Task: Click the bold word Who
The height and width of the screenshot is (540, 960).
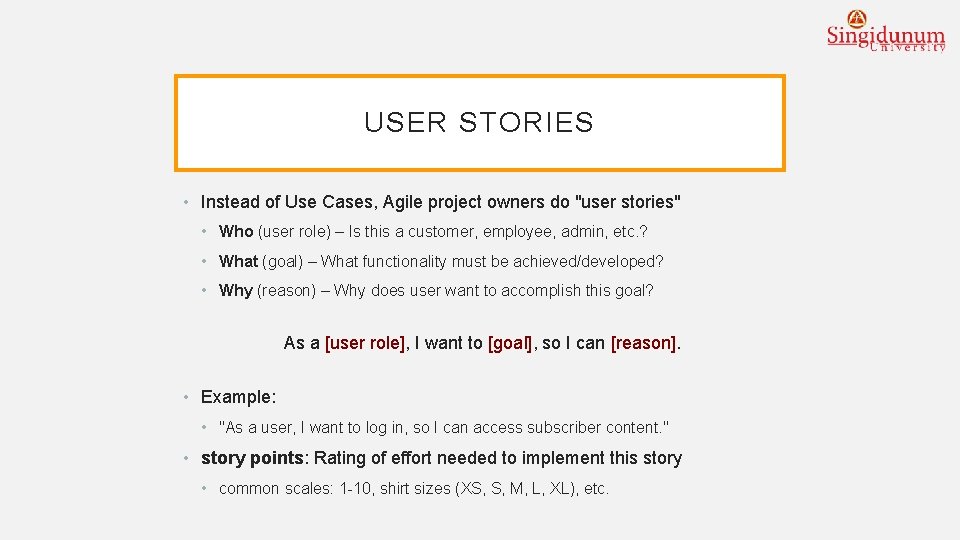Action: 236,231
